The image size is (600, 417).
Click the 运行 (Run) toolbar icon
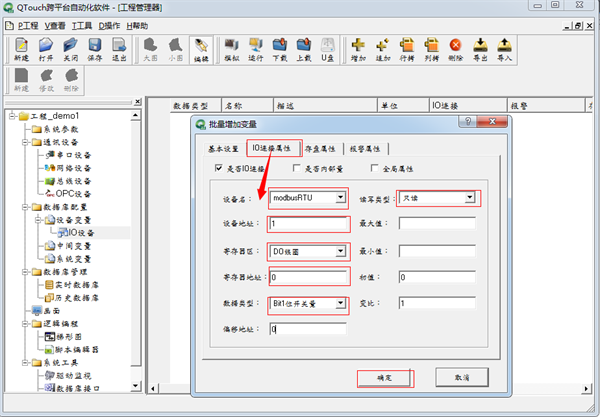[x=255, y=49]
